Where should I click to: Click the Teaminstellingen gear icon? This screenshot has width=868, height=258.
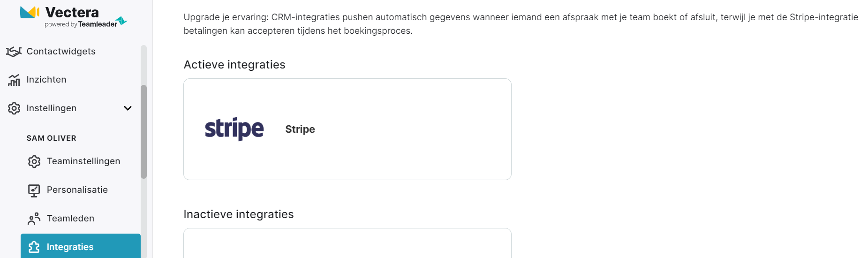[x=34, y=161]
